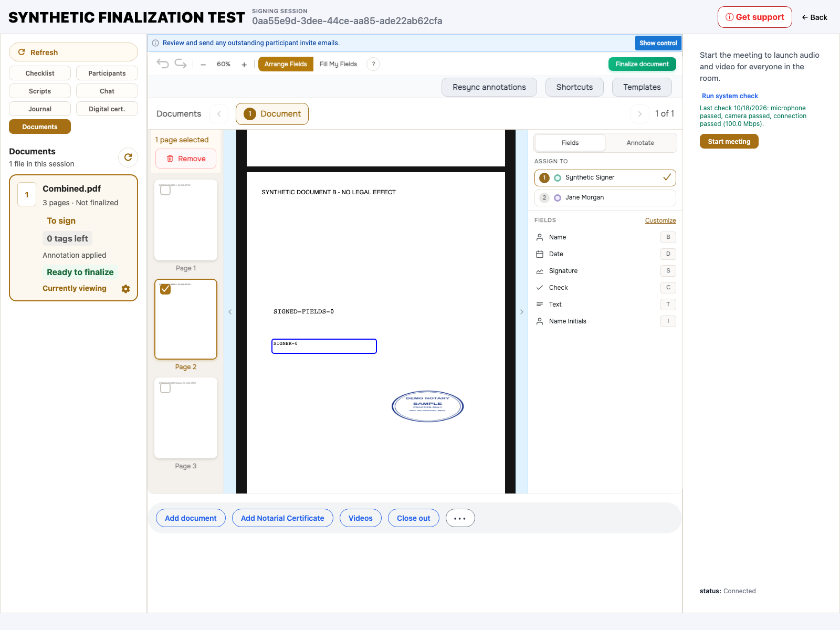Assign fields to Jane Morgan
This screenshot has height=630, width=840.
click(x=605, y=198)
